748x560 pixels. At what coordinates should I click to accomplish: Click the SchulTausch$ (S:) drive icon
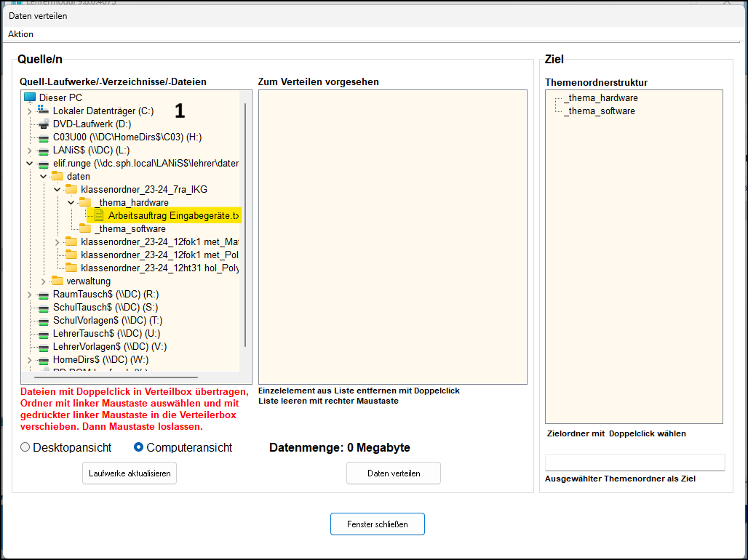(x=44, y=308)
